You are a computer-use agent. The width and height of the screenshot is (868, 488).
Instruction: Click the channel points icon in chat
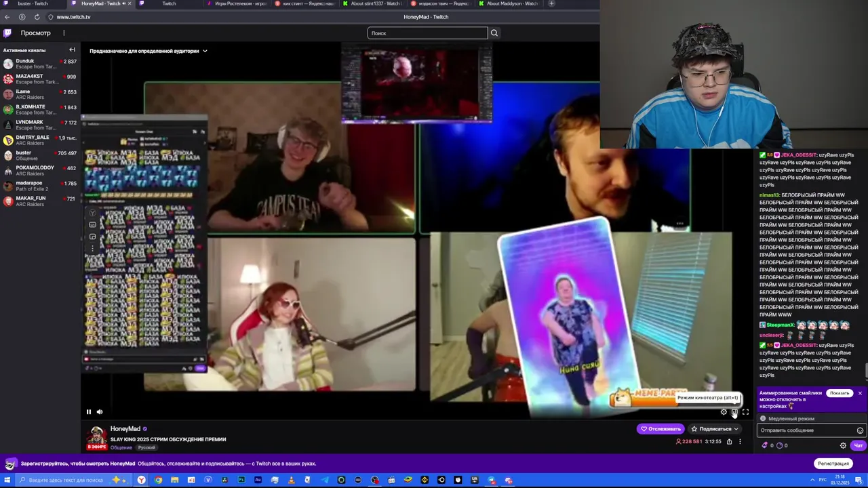[780, 445]
